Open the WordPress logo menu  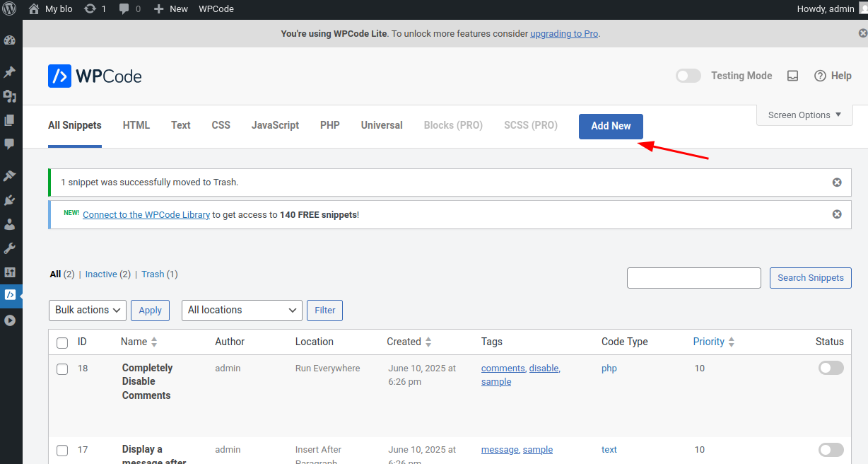point(10,9)
